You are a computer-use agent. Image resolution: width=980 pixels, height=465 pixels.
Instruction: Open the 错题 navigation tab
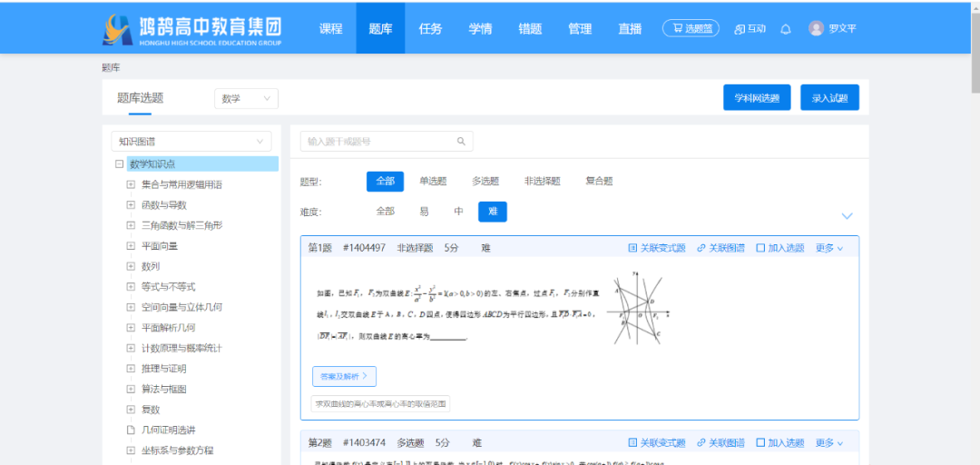pyautogui.click(x=530, y=28)
